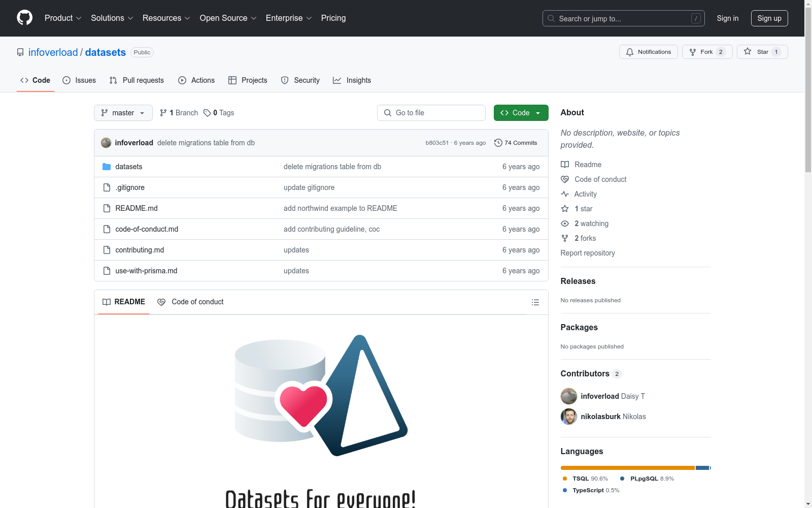Screen dimensions: 812x508
Task: Open the master branch dropdown
Action: click(x=123, y=113)
